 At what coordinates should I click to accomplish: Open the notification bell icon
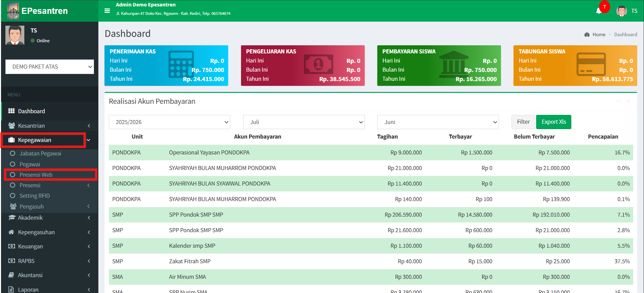(x=599, y=11)
